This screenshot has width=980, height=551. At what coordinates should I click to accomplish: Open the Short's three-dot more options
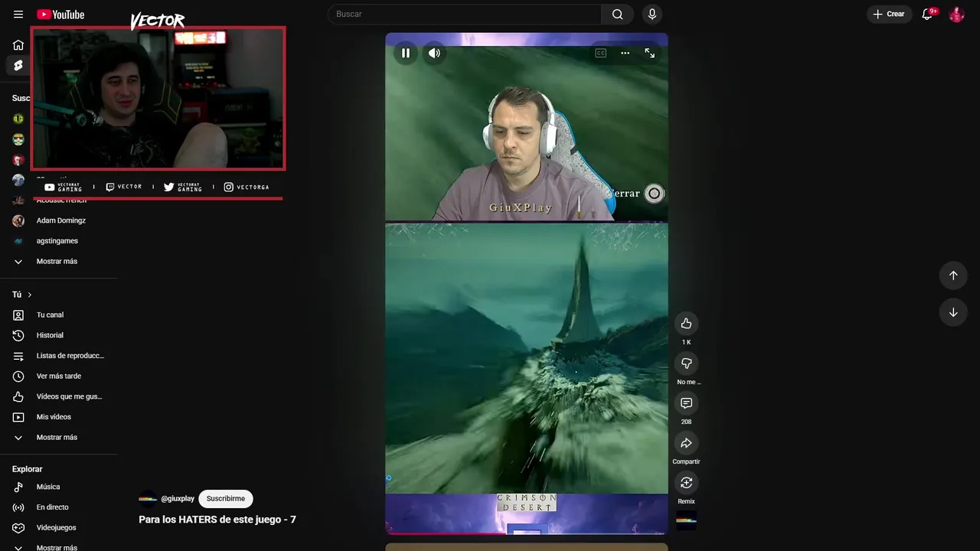[x=626, y=53]
